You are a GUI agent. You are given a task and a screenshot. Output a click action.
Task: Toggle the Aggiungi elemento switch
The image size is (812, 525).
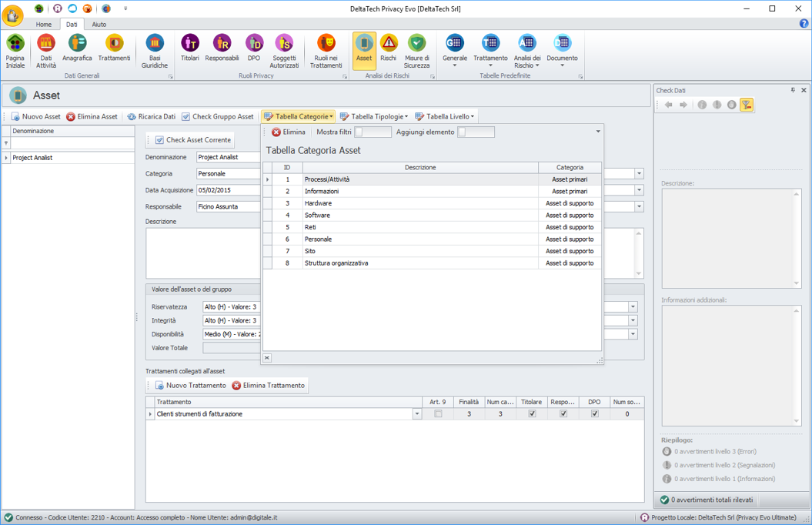point(476,132)
